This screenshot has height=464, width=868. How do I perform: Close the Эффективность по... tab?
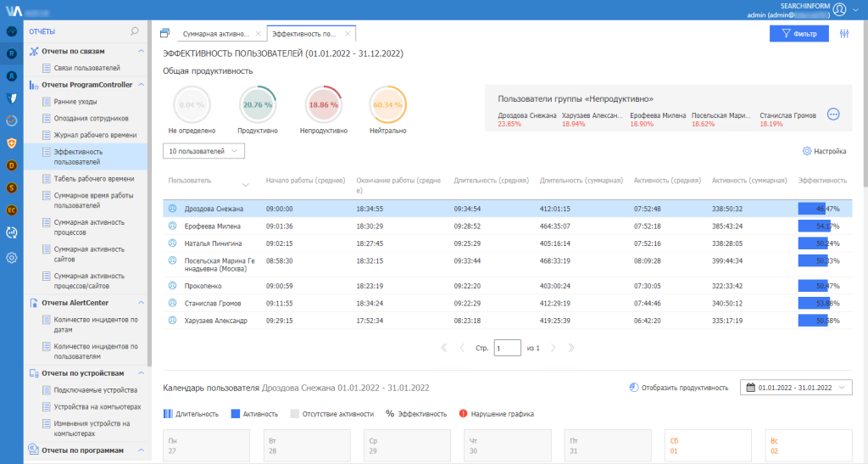pyautogui.click(x=348, y=34)
